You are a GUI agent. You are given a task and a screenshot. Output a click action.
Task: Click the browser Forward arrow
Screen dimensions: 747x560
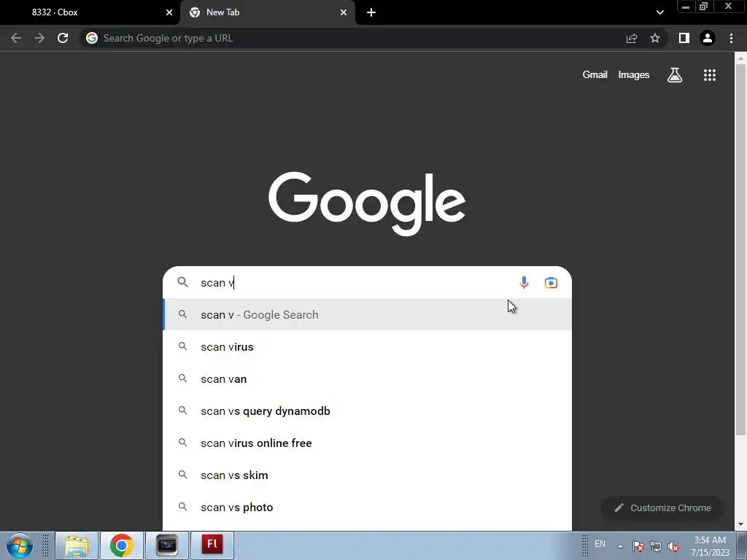pos(39,38)
